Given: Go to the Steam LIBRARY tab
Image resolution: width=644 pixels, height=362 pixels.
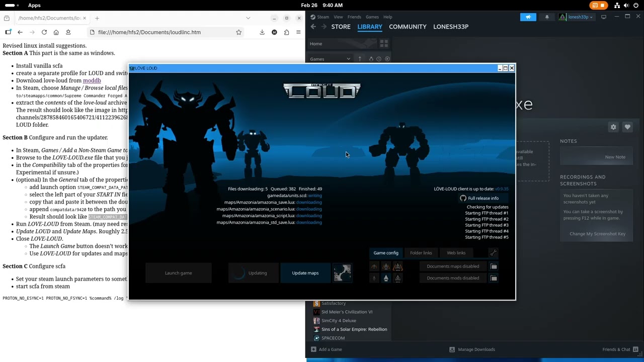Looking at the screenshot, I should coord(370,27).
